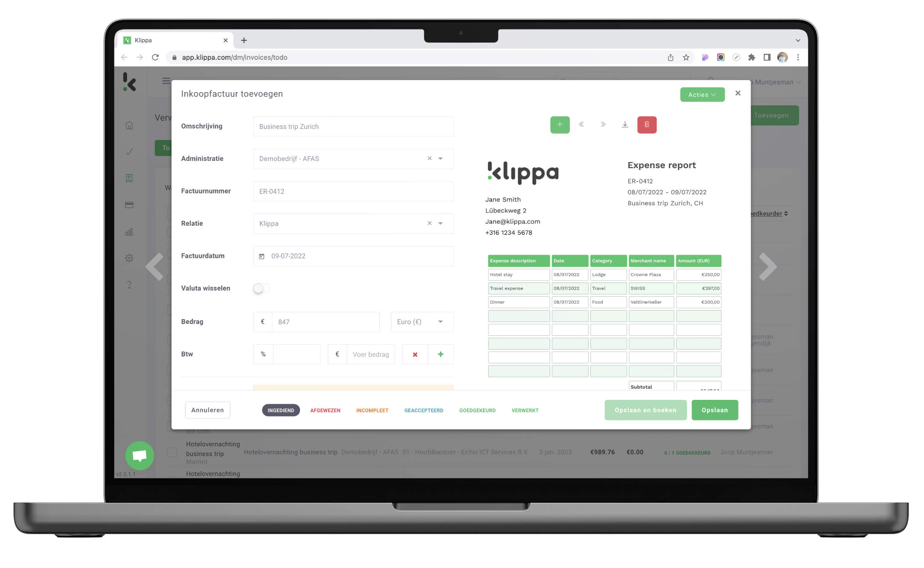Click the Annuleren cancel button
924x568 pixels.
coord(206,410)
